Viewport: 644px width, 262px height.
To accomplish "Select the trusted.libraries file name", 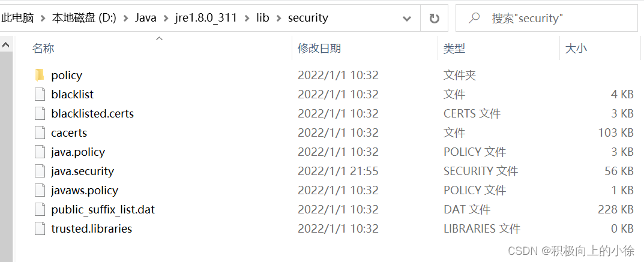I will click(92, 228).
